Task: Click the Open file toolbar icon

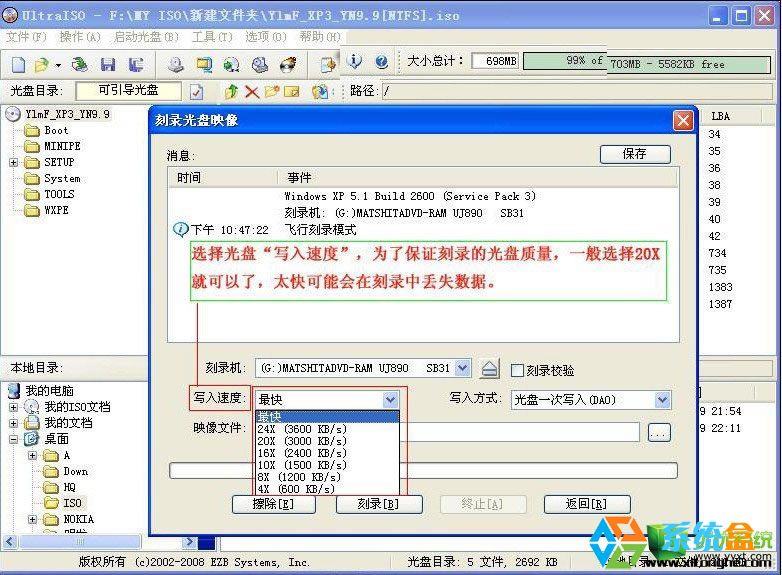Action: (x=41, y=65)
